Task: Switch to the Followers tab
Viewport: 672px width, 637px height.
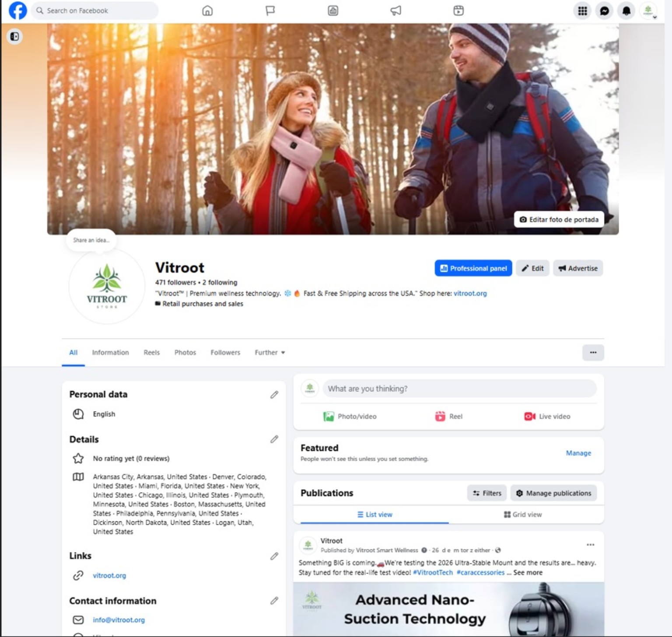Action: pyautogui.click(x=225, y=352)
